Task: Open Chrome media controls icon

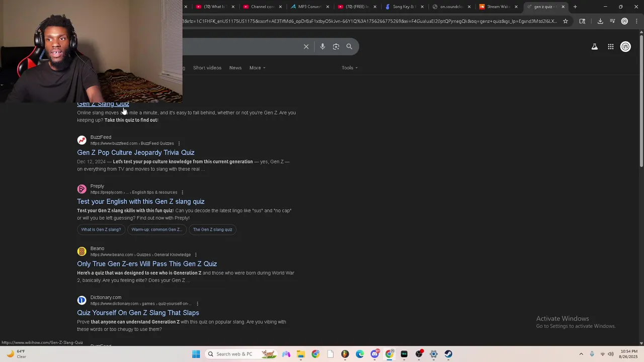Action: [x=612, y=21]
